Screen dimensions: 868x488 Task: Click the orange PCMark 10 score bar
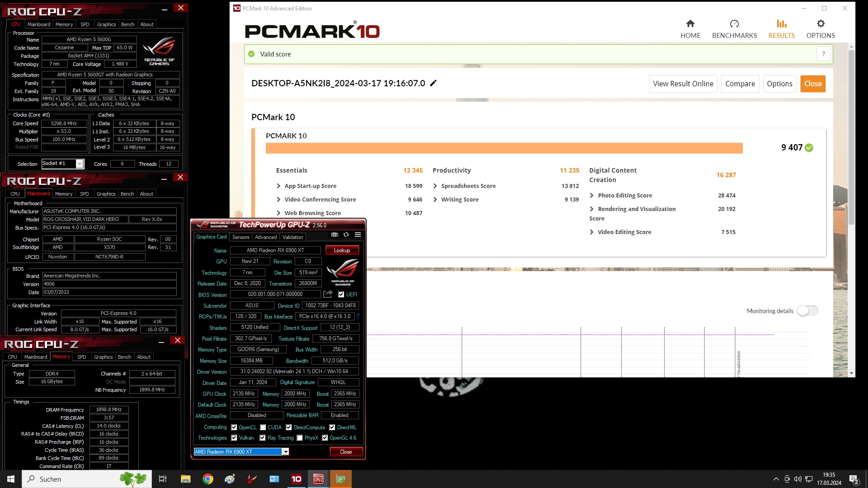[504, 148]
